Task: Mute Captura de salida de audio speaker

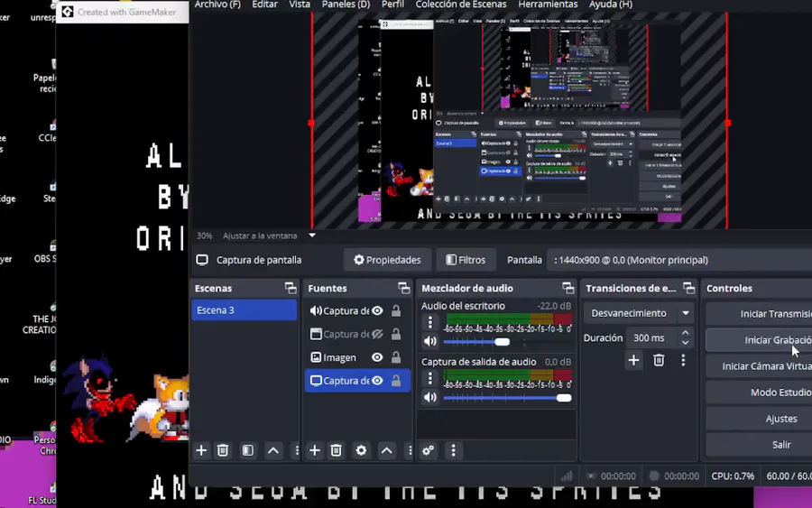Action: click(429, 397)
